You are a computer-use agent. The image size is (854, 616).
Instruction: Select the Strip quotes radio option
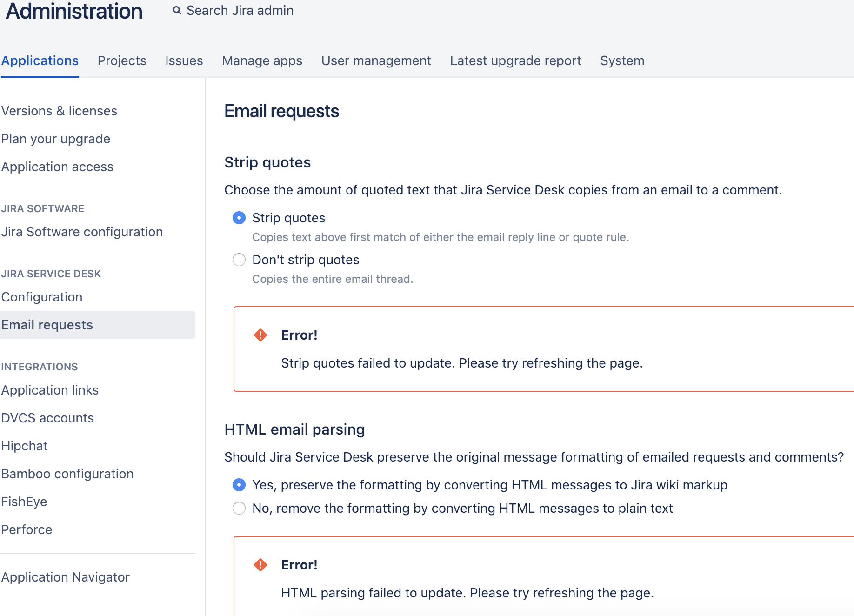click(x=239, y=218)
